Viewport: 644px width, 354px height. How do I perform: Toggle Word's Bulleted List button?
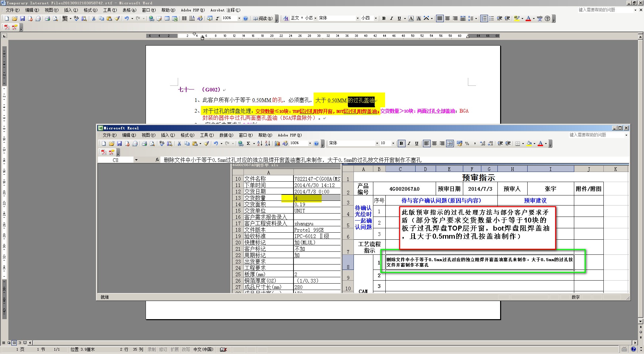pos(492,18)
